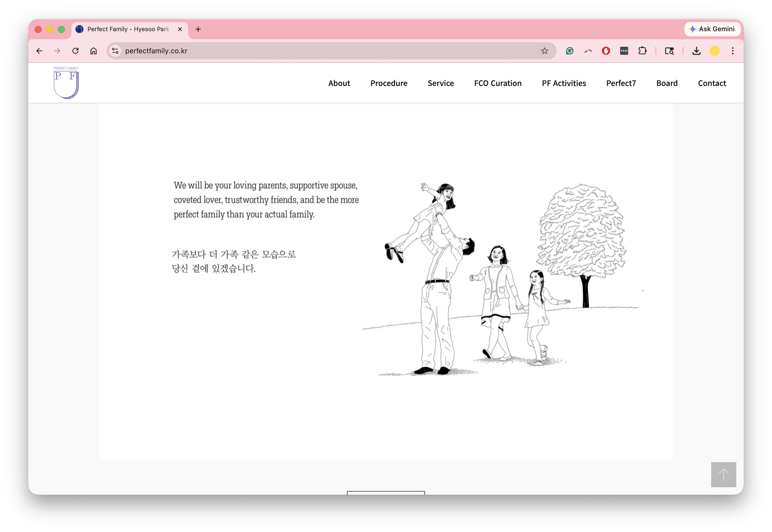Click the Ask Gemini button
This screenshot has width=772, height=532.
(712, 29)
